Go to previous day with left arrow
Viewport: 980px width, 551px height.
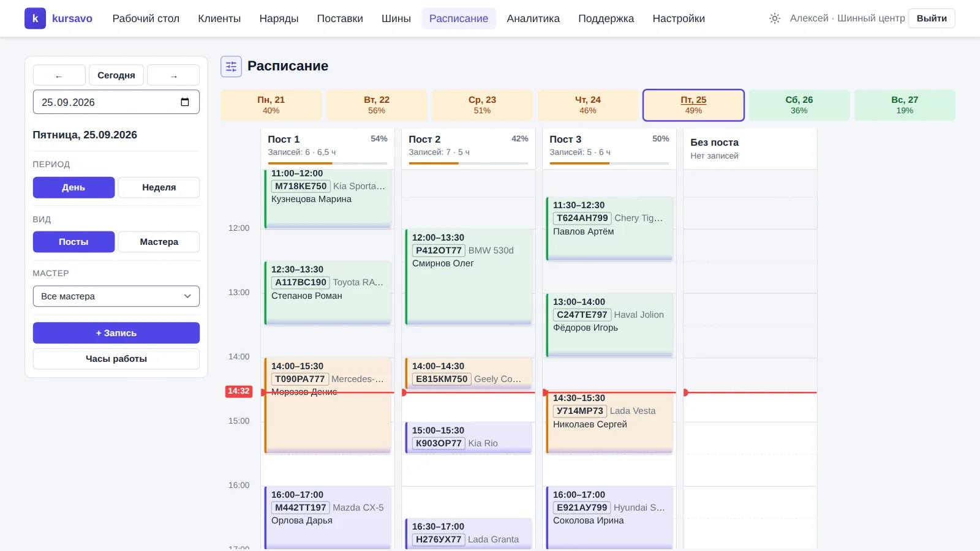(x=59, y=75)
